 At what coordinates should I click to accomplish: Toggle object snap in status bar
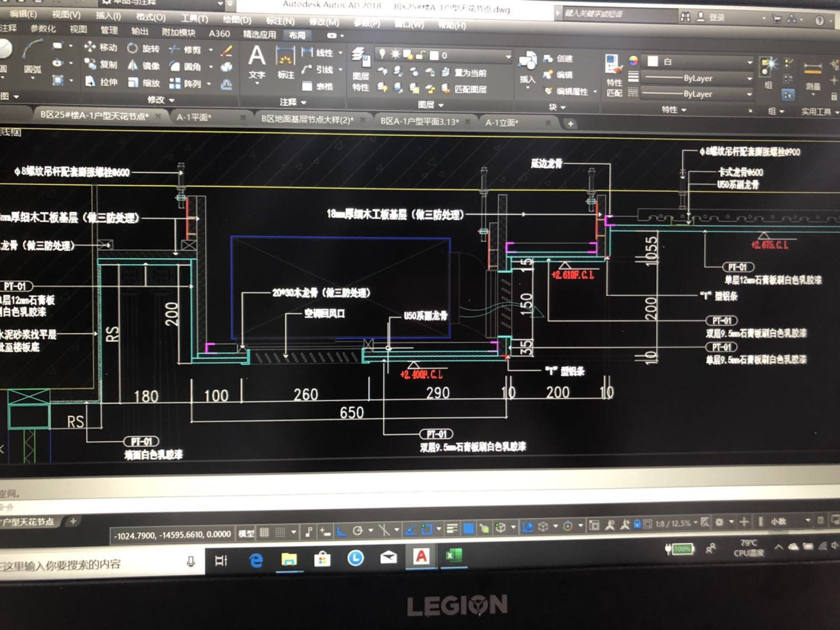426,529
